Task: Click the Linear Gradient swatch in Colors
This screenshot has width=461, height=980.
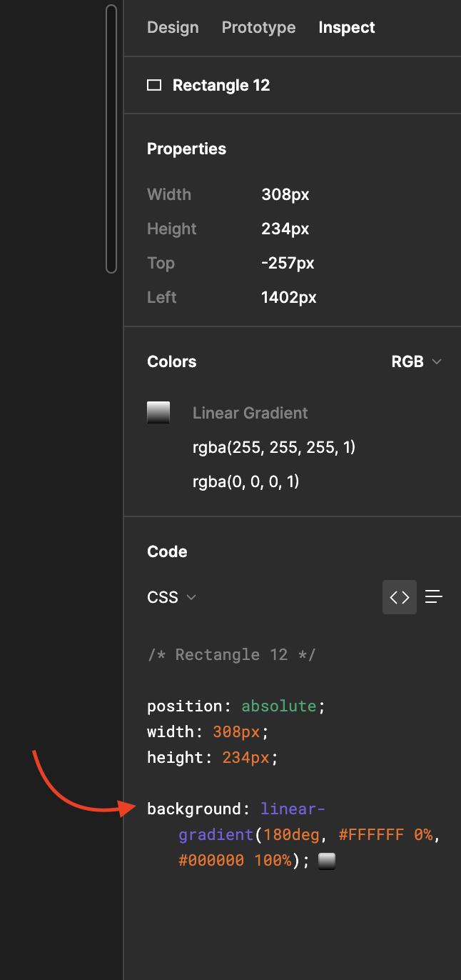Action: 158,413
